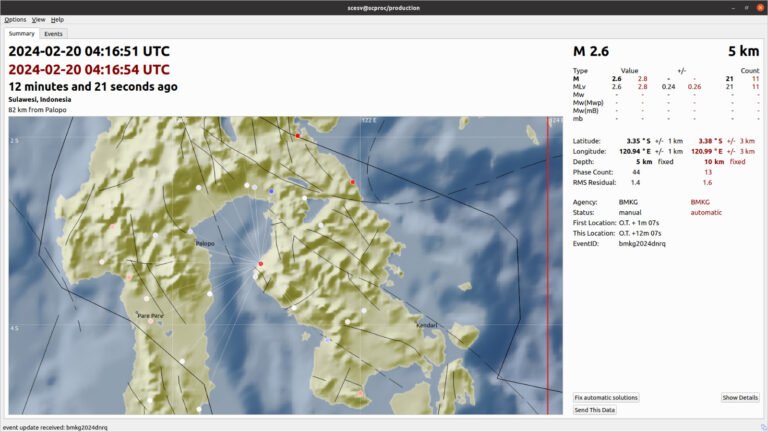Click the red automatic longitude 120.99 ° E

coord(707,151)
